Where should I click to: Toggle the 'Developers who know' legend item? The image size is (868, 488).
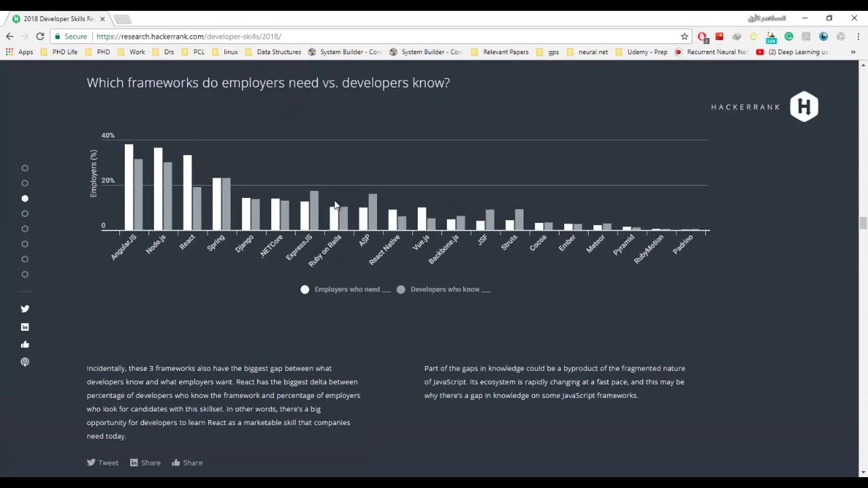pos(443,289)
